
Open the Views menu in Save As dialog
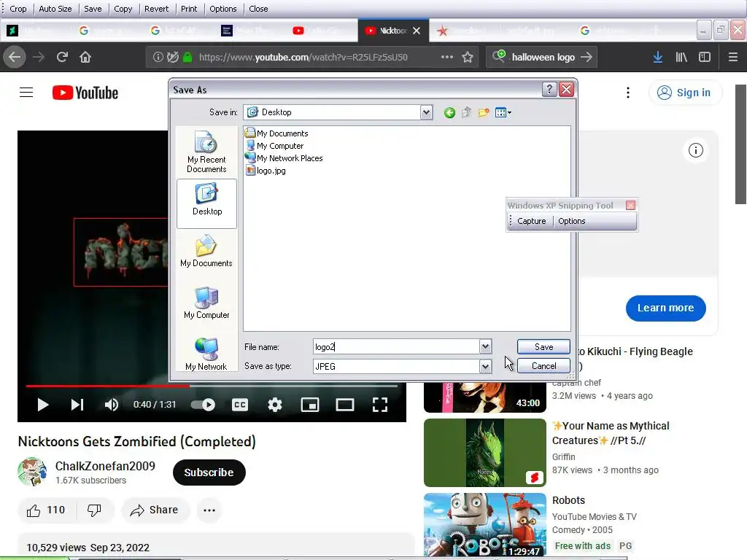[503, 113]
